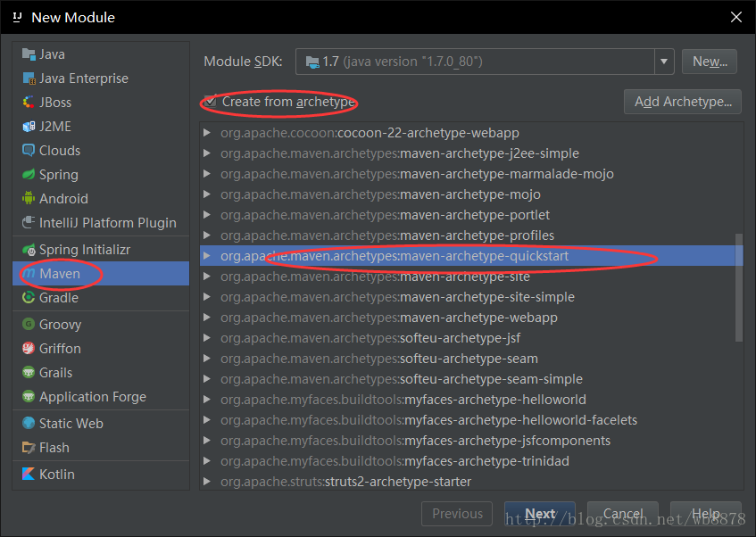Choose Static Web module type label
The height and width of the screenshot is (537, 756).
[71, 423]
